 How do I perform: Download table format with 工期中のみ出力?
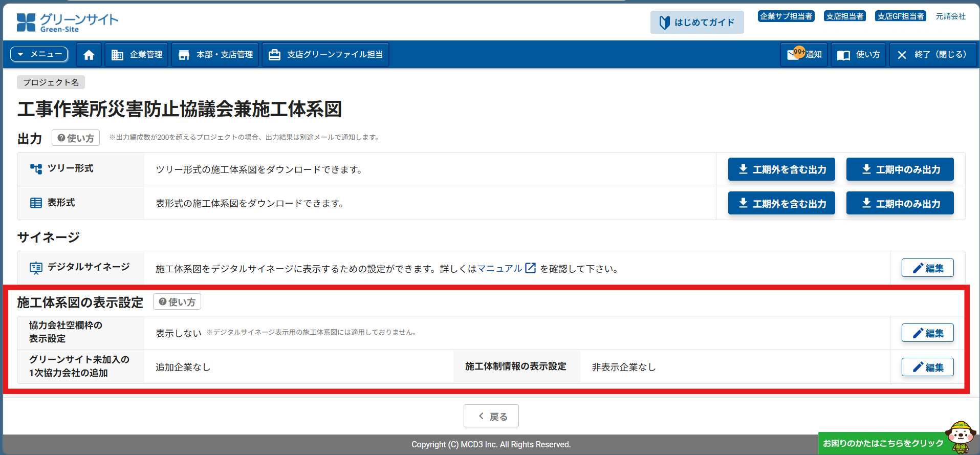point(900,204)
